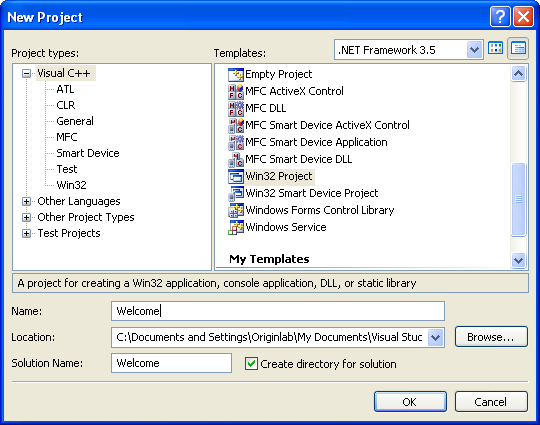Select Other Languages label in tree
The width and height of the screenshot is (540, 425).
(x=79, y=201)
